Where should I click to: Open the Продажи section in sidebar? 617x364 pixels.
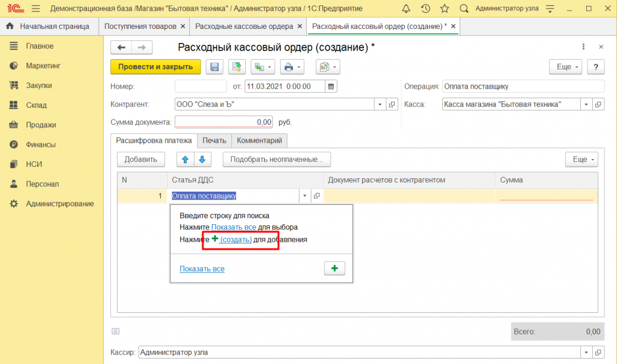40,125
